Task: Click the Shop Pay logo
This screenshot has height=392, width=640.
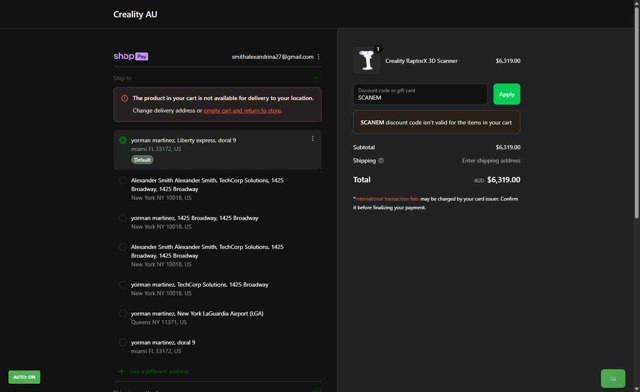Action: point(131,56)
